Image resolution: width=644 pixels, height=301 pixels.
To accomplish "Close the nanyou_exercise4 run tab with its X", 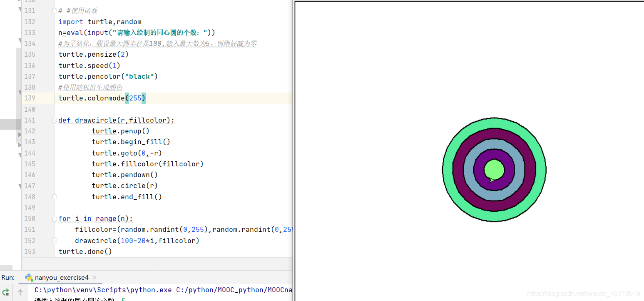I will click(94, 277).
